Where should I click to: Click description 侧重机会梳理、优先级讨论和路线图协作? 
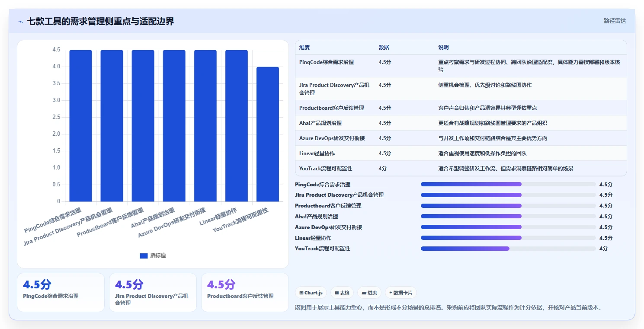(485, 85)
